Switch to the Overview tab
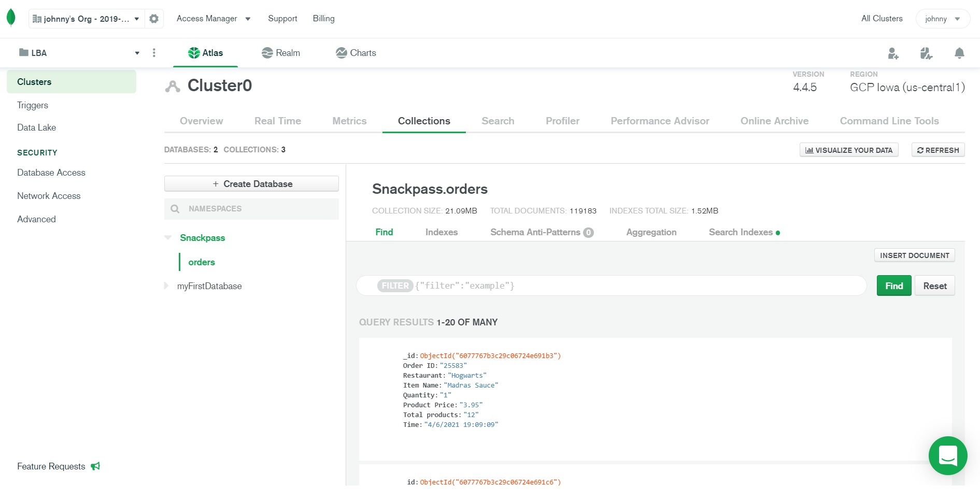980x500 pixels. 201,121
